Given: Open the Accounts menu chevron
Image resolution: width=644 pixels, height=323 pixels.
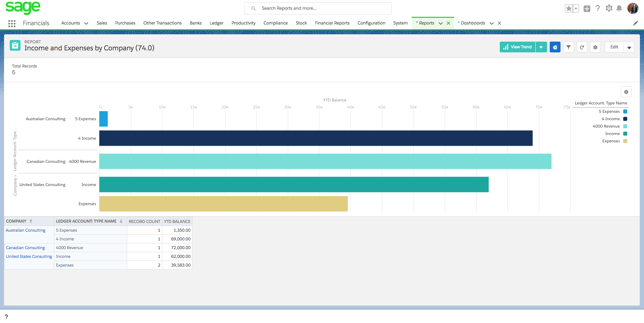Looking at the screenshot, I should pos(86,23).
